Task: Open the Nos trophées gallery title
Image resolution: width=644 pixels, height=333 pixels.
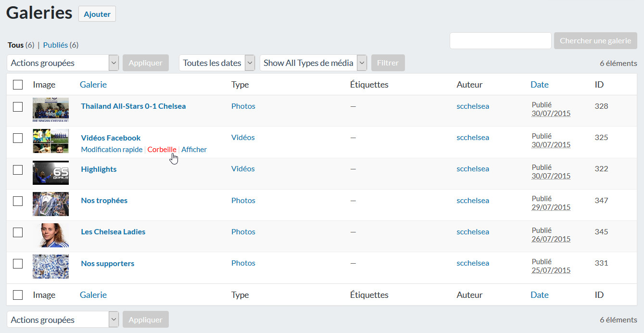Action: click(104, 200)
